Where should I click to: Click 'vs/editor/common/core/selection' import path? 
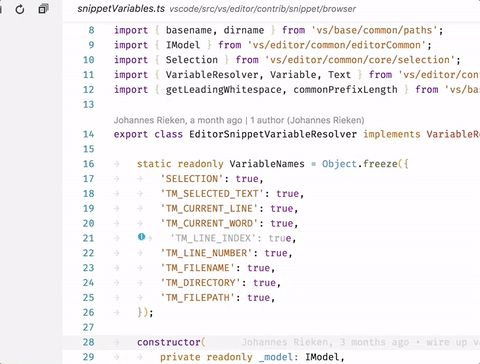click(360, 60)
